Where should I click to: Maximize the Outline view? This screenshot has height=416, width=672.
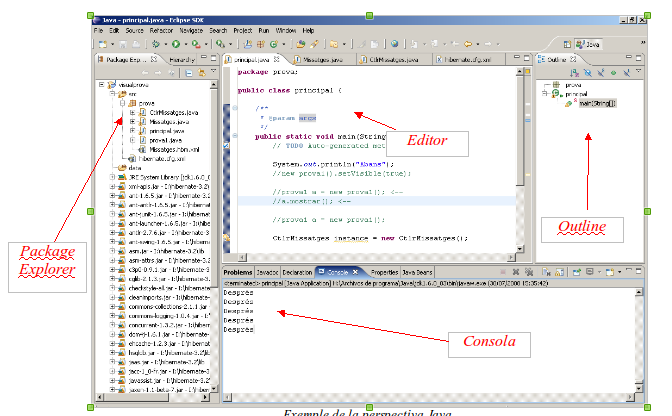coord(639,58)
